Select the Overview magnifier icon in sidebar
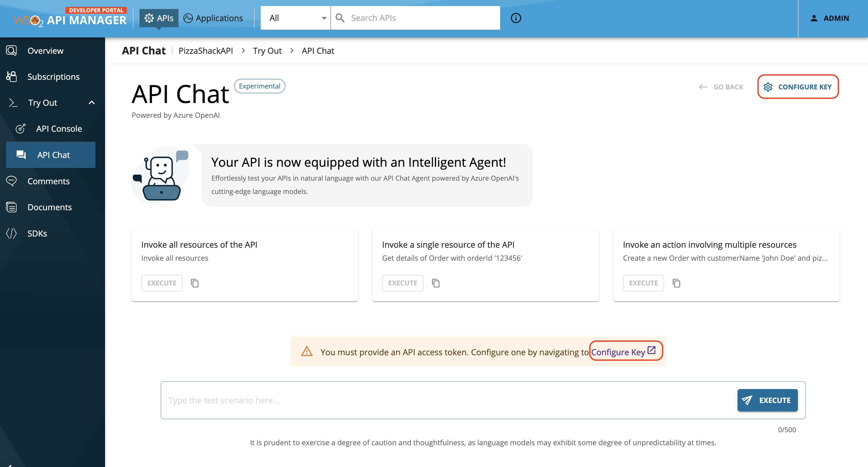Screen dimensions: 868x467 coord(11,50)
